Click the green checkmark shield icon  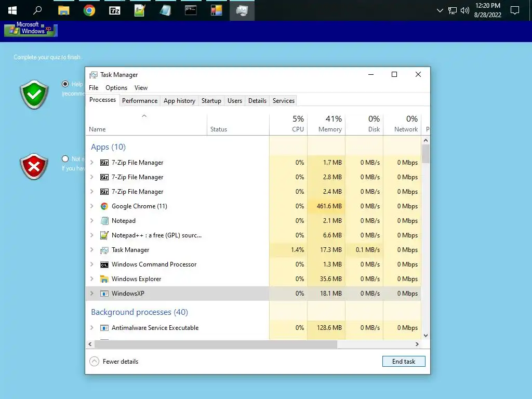point(34,95)
